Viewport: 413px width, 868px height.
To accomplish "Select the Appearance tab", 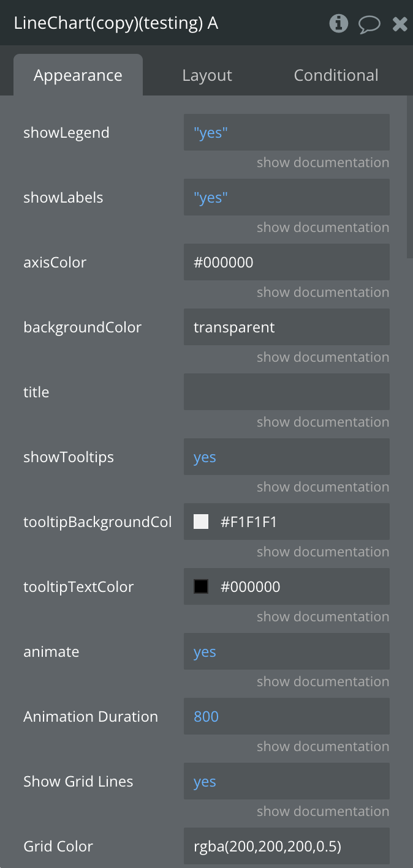I will [x=78, y=75].
